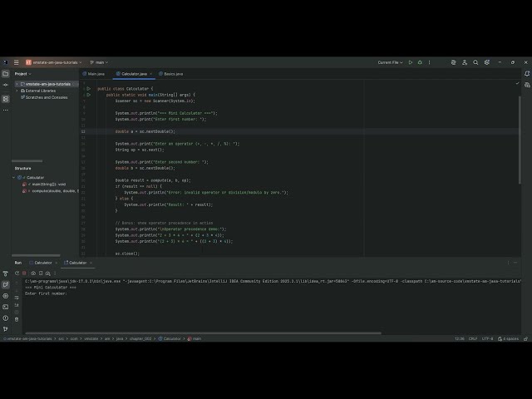532x399 pixels.
Task: Open CRLF line separator selector
Action: (x=473, y=338)
